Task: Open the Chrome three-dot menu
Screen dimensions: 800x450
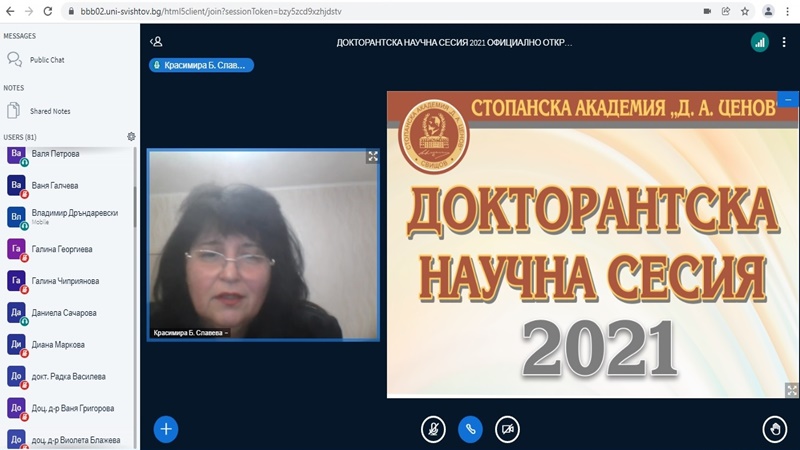Action: tap(788, 11)
